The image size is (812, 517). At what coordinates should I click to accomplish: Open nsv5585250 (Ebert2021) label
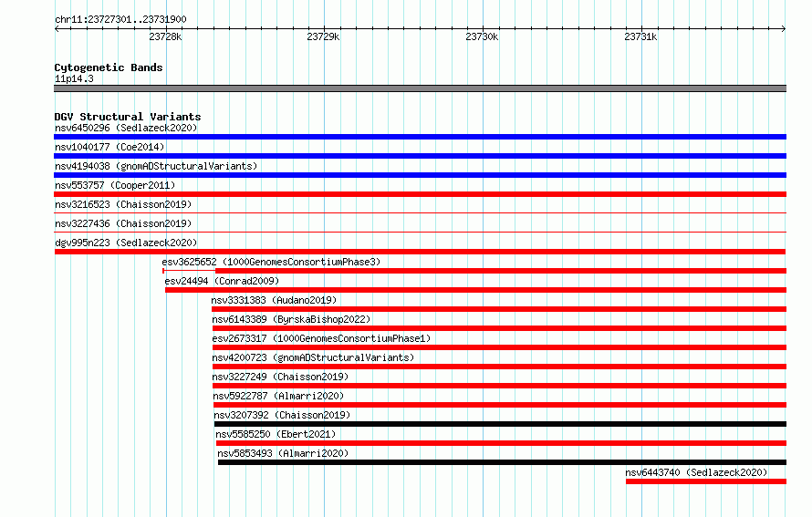pyautogui.click(x=276, y=434)
